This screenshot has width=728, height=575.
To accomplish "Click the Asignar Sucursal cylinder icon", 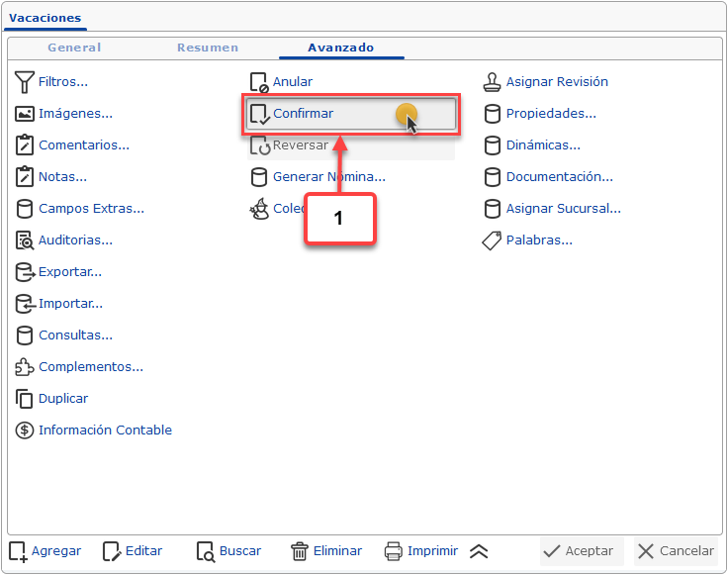I will coord(493,209).
